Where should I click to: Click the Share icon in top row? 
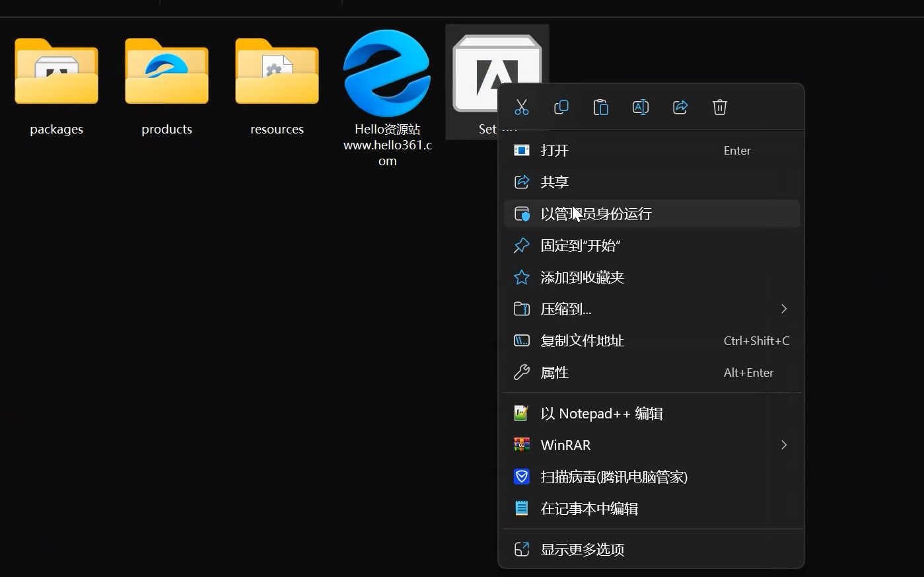click(x=680, y=107)
